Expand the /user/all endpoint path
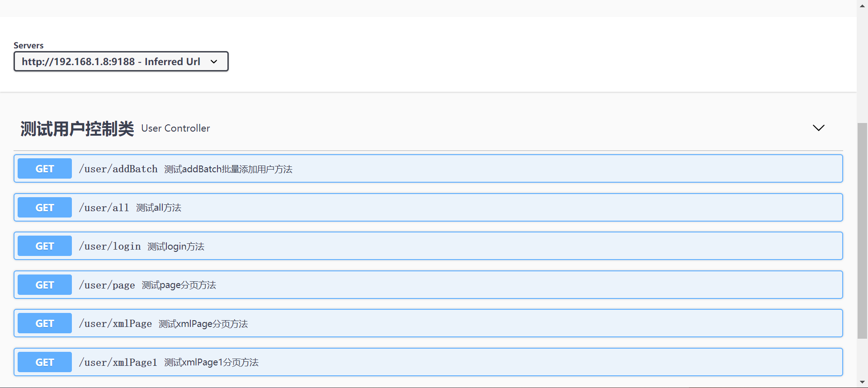This screenshot has height=388, width=868. (104, 208)
